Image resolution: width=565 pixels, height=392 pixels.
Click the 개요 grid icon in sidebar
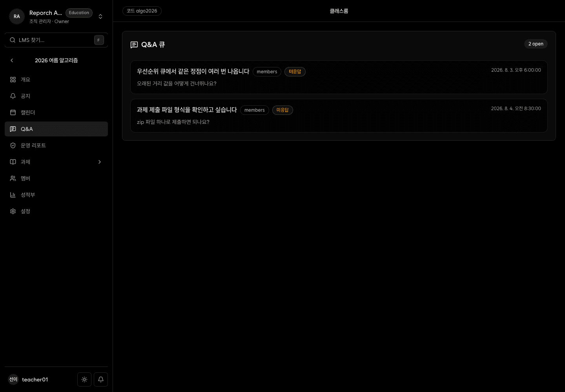click(x=13, y=80)
